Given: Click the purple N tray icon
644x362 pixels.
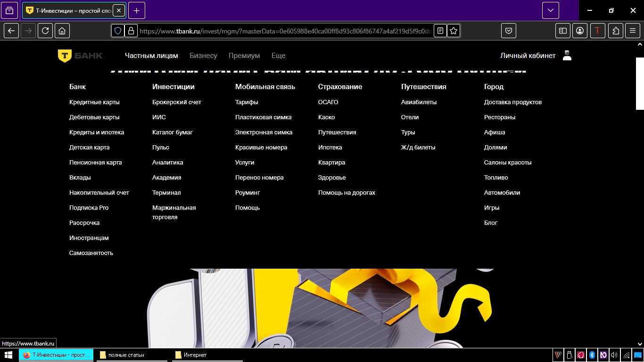Looking at the screenshot, I should pyautogui.click(x=603, y=355).
